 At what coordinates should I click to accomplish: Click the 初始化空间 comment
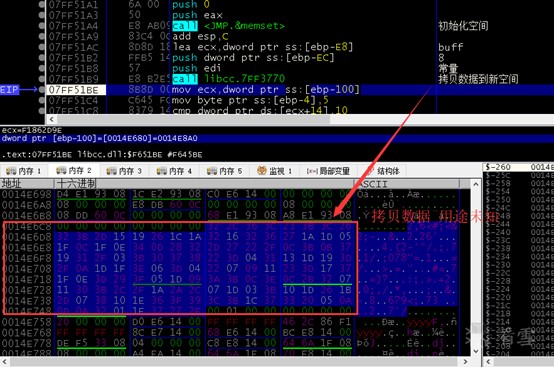[463, 26]
